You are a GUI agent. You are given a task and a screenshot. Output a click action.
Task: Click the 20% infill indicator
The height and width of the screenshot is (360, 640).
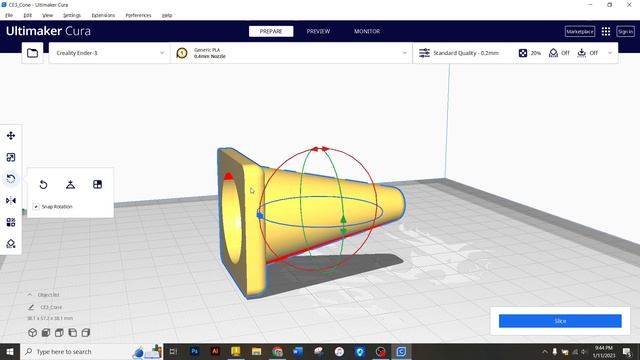[530, 53]
